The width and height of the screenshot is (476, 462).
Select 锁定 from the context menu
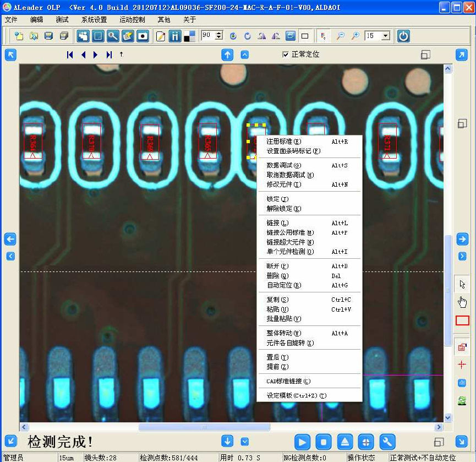point(309,199)
